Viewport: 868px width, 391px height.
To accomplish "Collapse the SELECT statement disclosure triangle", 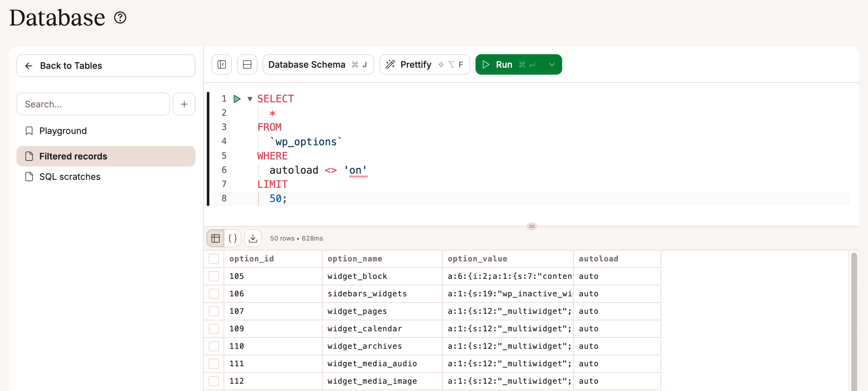I will click(250, 99).
